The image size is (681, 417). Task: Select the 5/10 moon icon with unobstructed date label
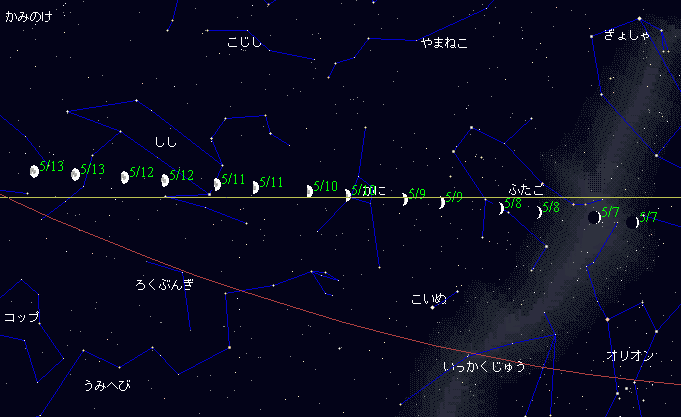pyautogui.click(x=310, y=191)
